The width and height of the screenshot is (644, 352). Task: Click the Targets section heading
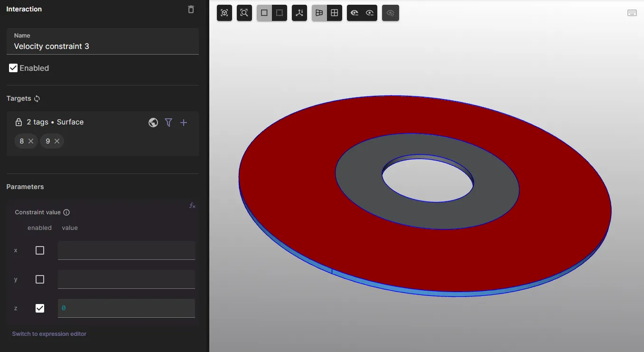(19, 98)
